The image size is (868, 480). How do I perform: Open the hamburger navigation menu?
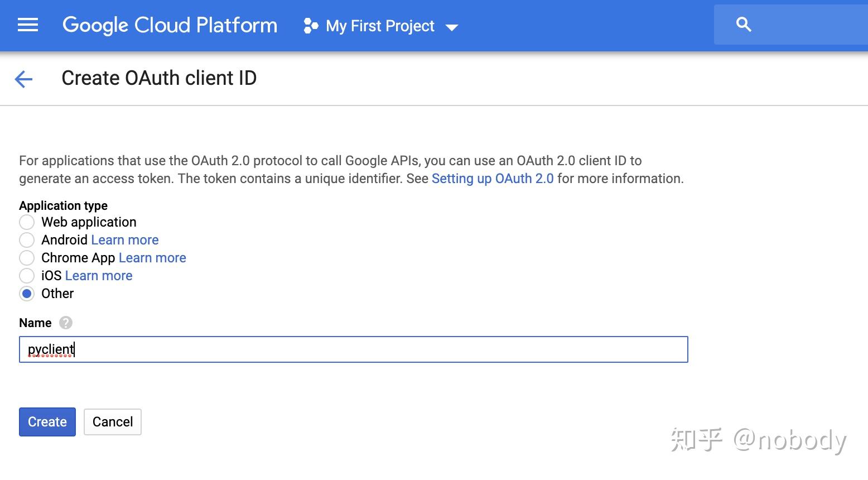pos(28,25)
